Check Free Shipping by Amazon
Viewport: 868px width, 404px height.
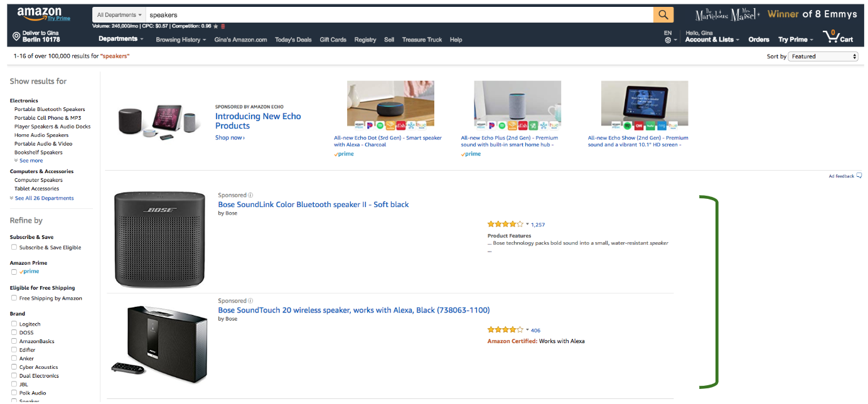point(14,298)
